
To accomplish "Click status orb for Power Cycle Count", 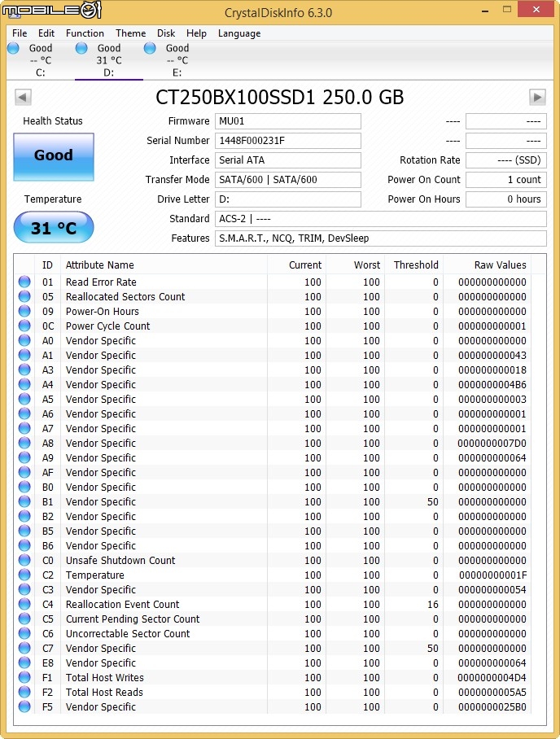I will coord(24,326).
